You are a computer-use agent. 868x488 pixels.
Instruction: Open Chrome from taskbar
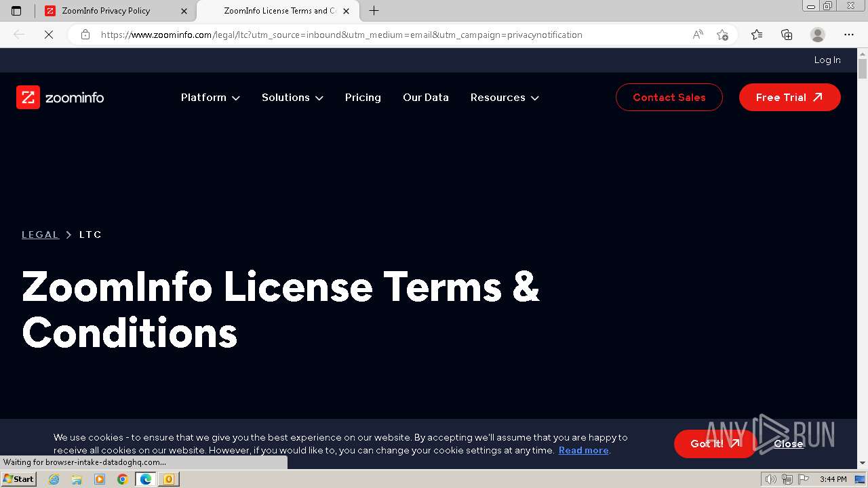[x=123, y=479]
